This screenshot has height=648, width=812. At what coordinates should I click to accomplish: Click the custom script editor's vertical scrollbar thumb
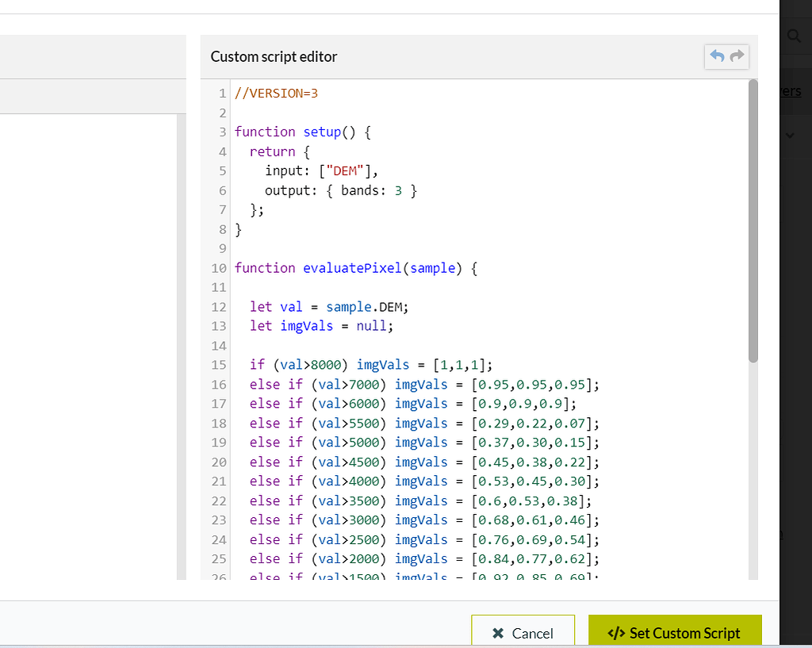(x=753, y=222)
